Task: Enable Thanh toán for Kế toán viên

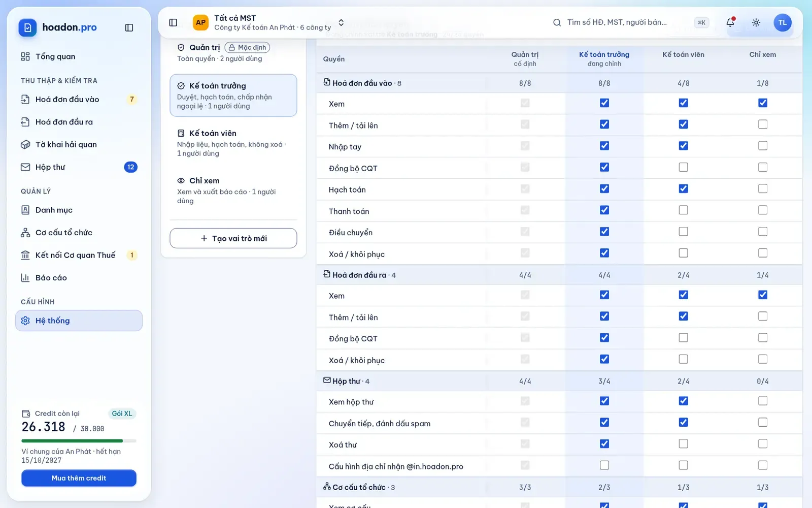Action: 684,210
